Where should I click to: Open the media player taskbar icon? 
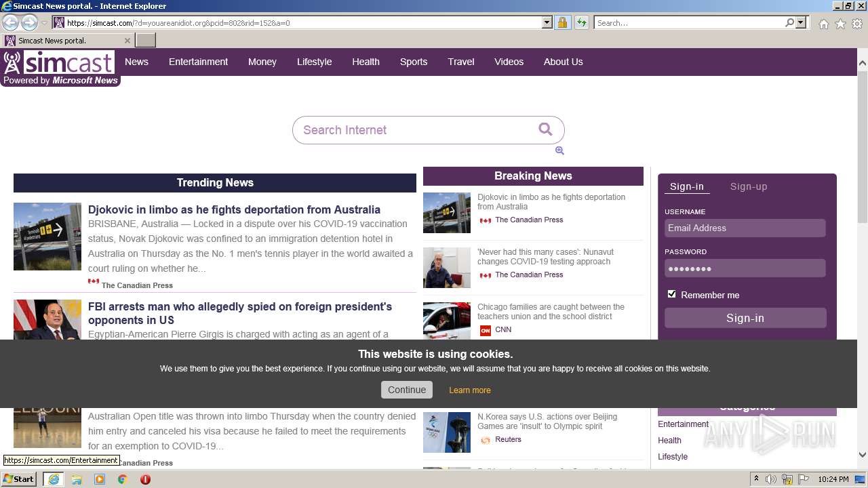[100, 479]
